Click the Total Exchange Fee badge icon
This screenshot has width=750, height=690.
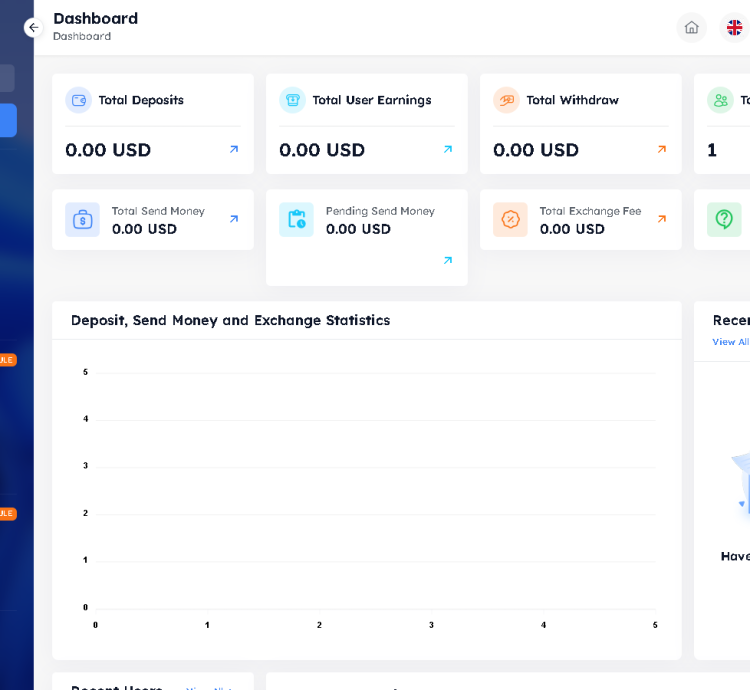coord(510,219)
